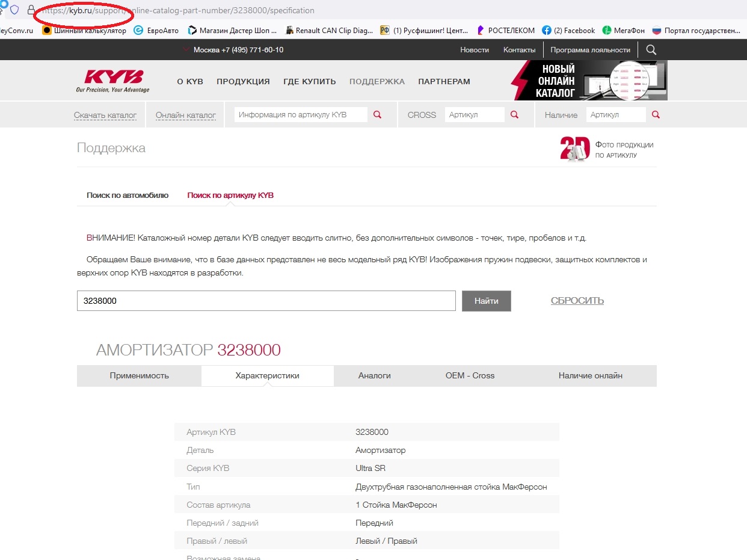Select the Двухтрубная газонаполненная стойка МакФерсон text
The image size is (747, 560).
[452, 487]
